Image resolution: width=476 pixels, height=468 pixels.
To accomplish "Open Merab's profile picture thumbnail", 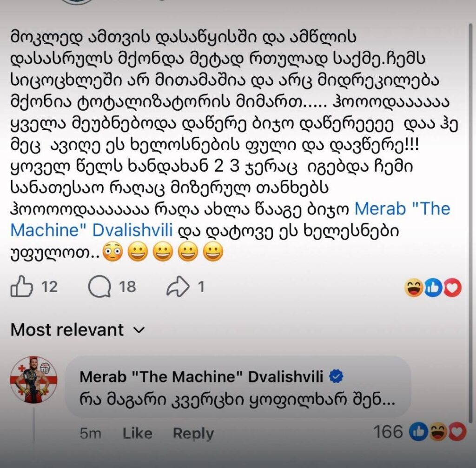I will click(x=33, y=380).
